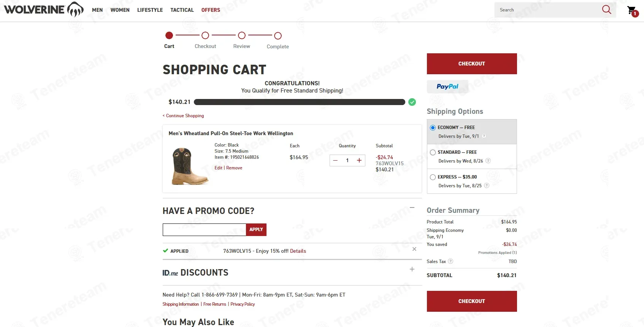Click the Promotions Applied (1) text

498,253
